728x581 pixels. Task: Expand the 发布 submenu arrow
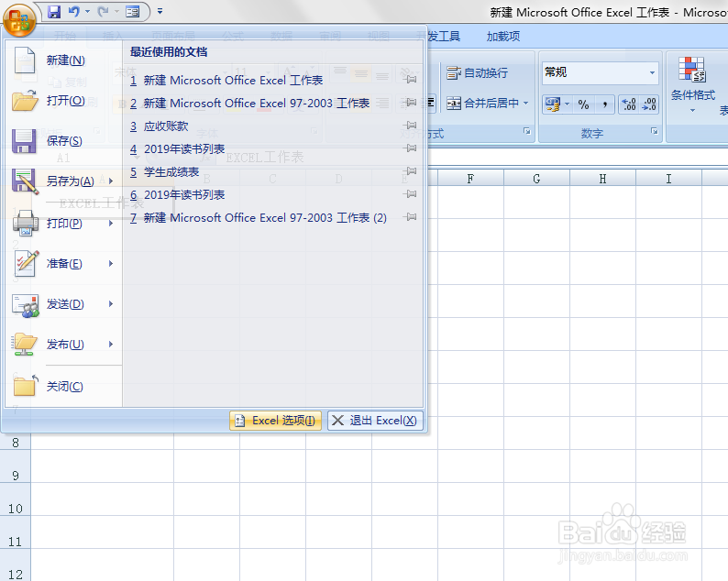coord(111,345)
